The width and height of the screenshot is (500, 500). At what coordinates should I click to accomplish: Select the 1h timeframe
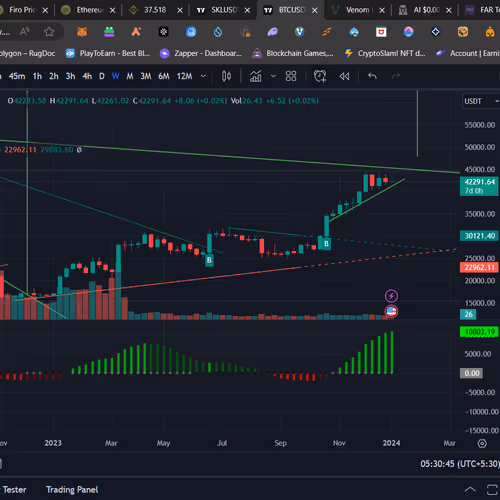37,76
